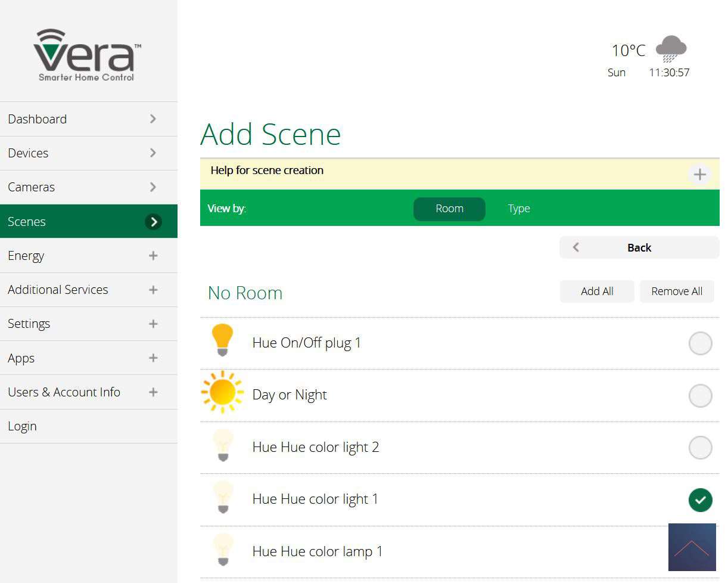
Task: Go back using the Back button
Action: coord(639,247)
